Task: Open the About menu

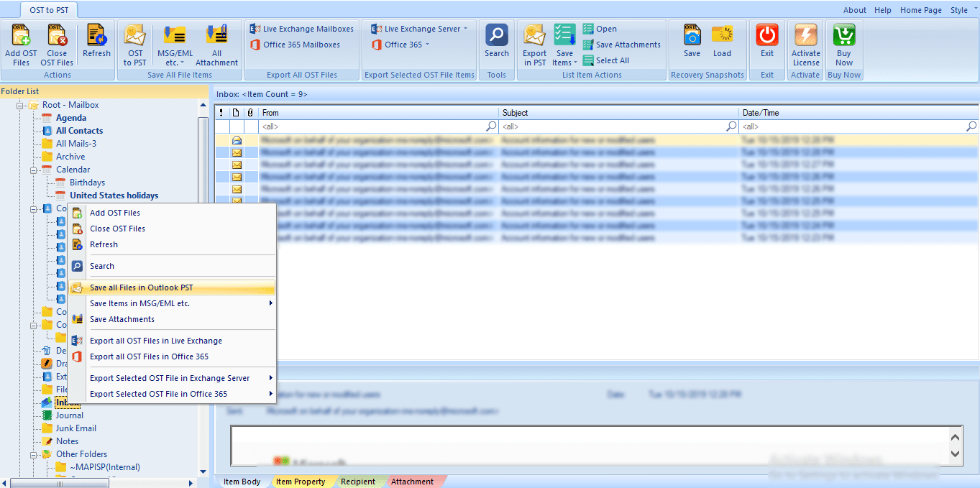Action: pos(855,10)
